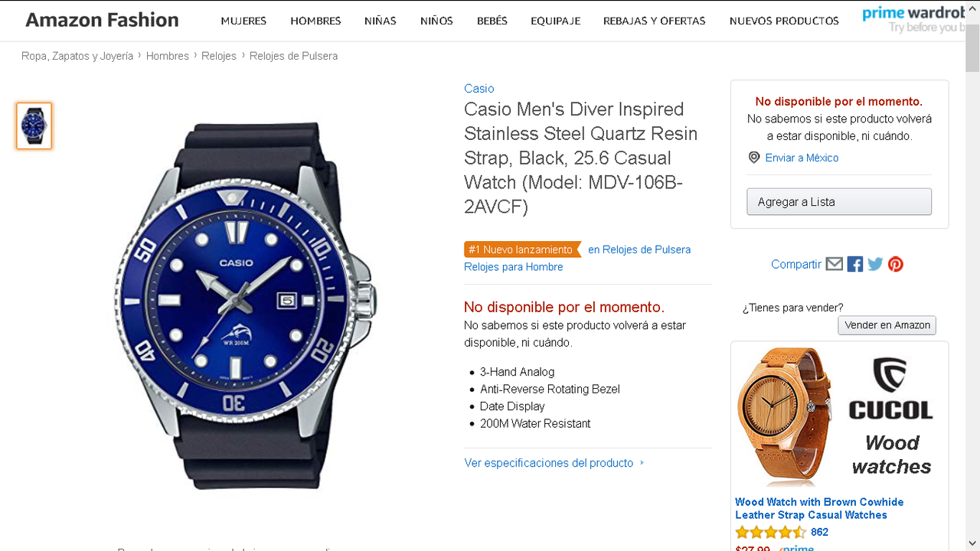Share product on Twitter bird icon
This screenshot has width=980, height=551.
pyautogui.click(x=875, y=264)
